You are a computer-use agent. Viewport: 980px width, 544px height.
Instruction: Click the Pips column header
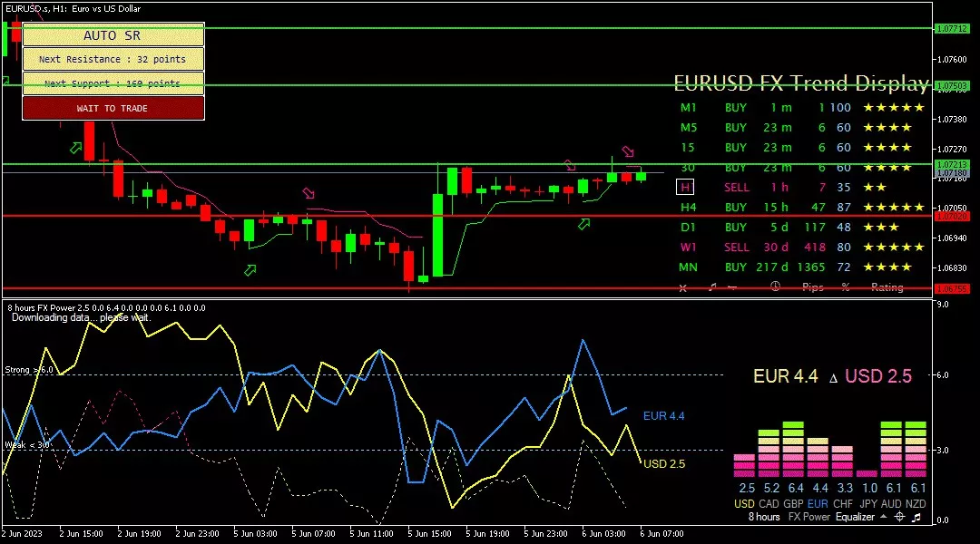click(x=812, y=287)
